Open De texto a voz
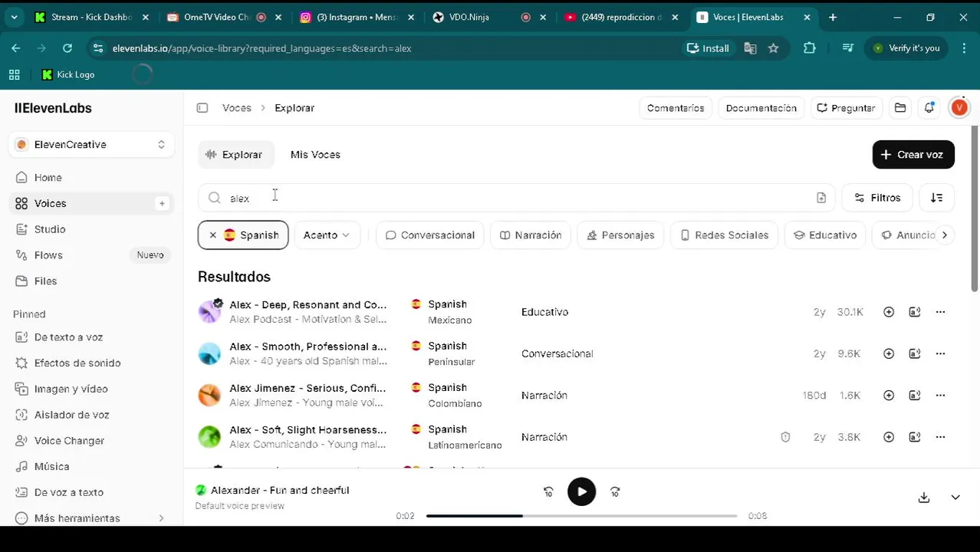Image resolution: width=980 pixels, height=552 pixels. (x=91, y=337)
